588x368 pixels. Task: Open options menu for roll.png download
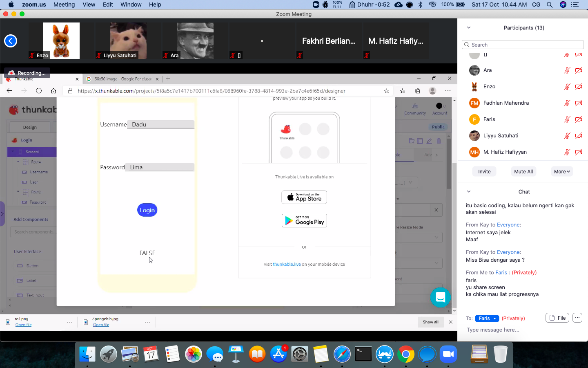pos(70,322)
